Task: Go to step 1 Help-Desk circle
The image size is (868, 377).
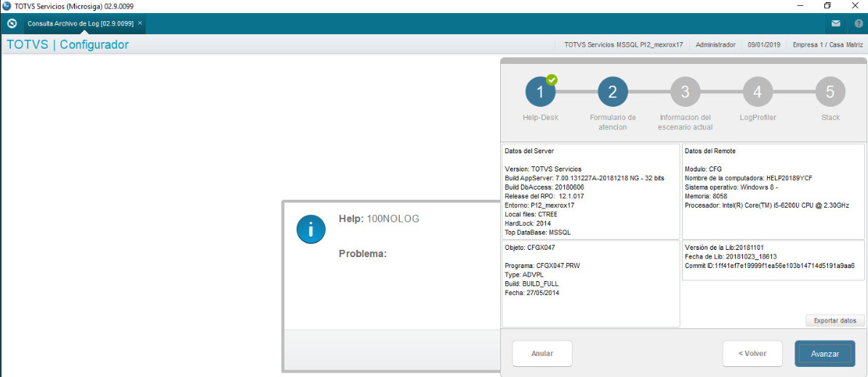Action: (540, 92)
